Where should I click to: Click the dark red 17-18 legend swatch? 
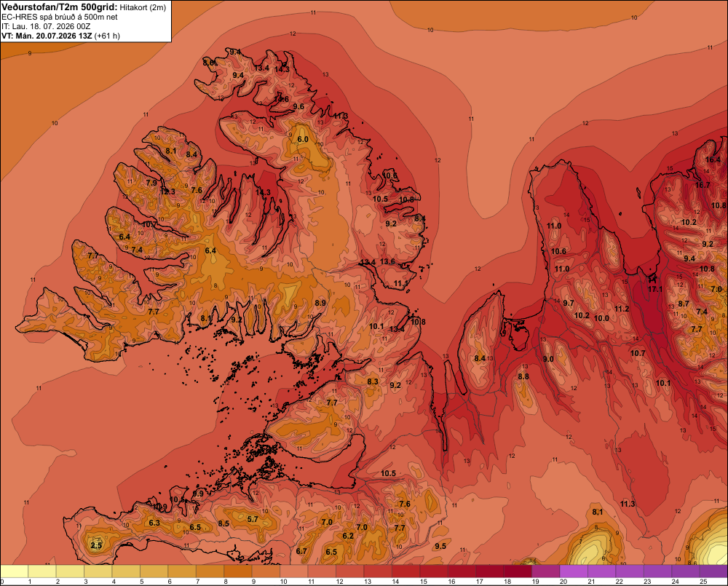tap(490, 571)
